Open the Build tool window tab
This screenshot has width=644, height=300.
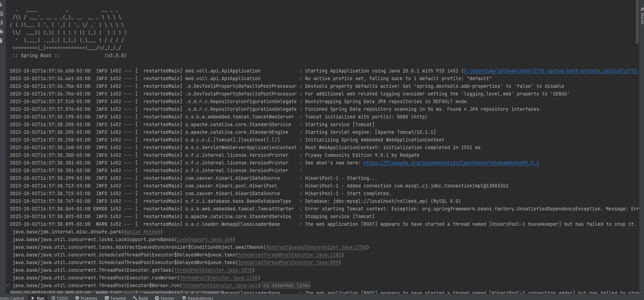[140, 298]
